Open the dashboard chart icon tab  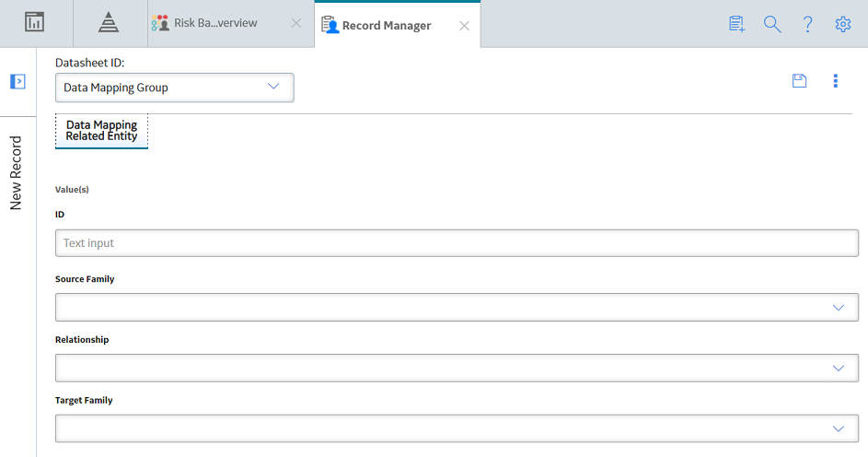[34, 22]
